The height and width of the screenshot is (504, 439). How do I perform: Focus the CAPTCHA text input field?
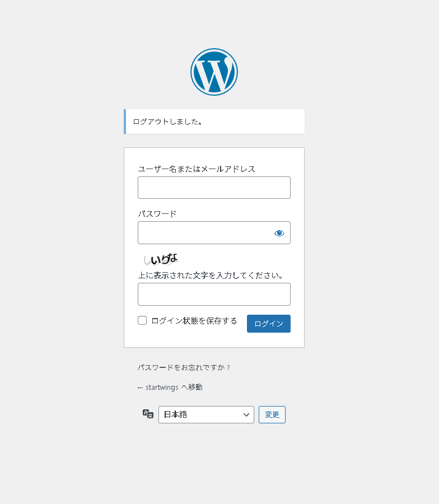point(214,294)
